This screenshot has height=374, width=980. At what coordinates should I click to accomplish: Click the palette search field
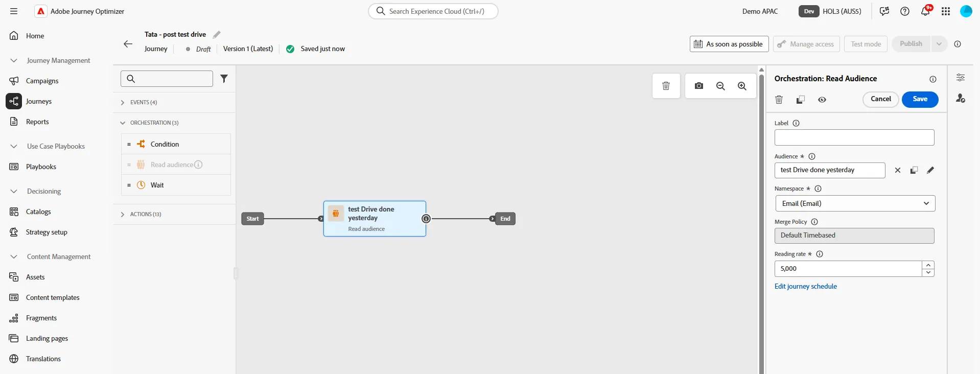click(167, 79)
